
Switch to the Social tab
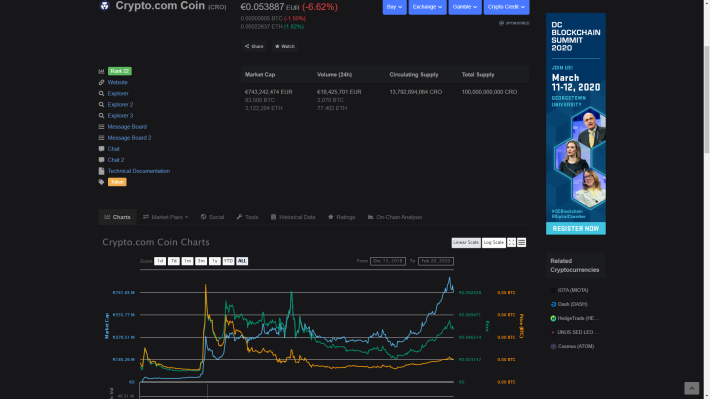(212, 217)
